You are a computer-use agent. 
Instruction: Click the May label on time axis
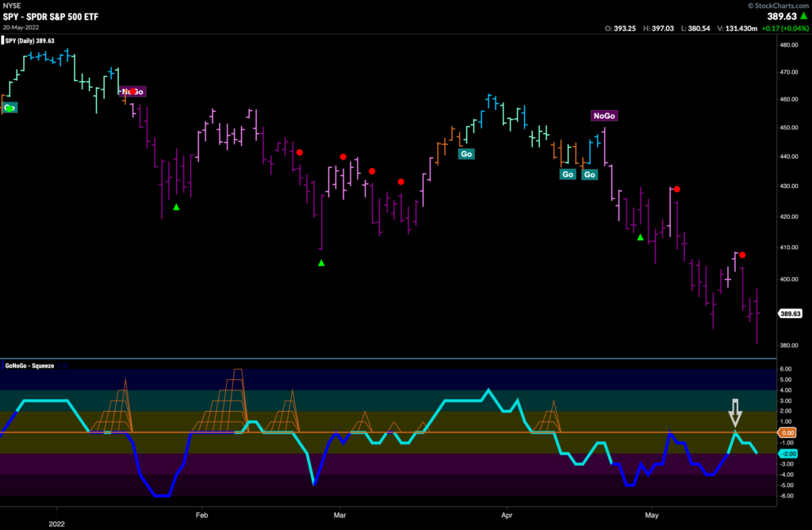(x=652, y=515)
